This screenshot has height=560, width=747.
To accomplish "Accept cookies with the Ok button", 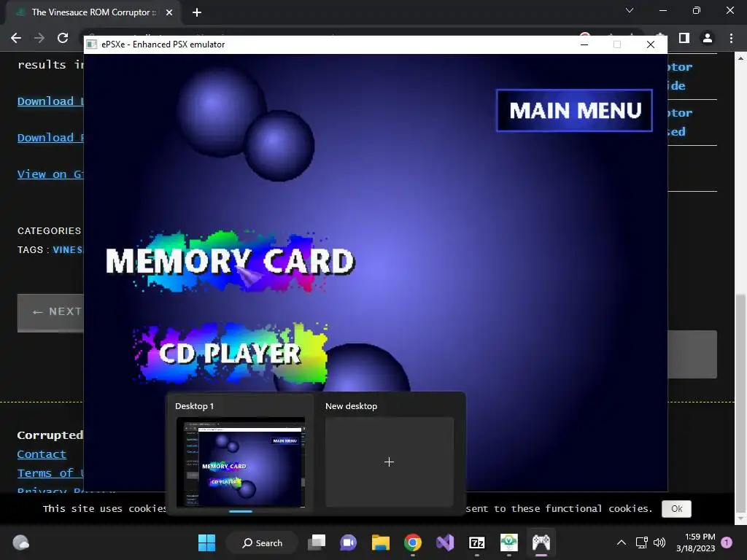I will click(x=676, y=508).
